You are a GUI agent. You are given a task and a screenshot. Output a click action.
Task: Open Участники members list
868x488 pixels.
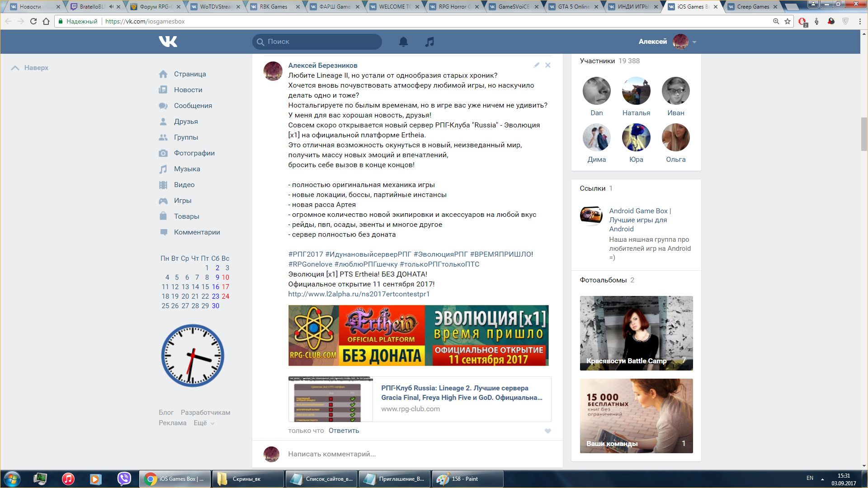[597, 61]
